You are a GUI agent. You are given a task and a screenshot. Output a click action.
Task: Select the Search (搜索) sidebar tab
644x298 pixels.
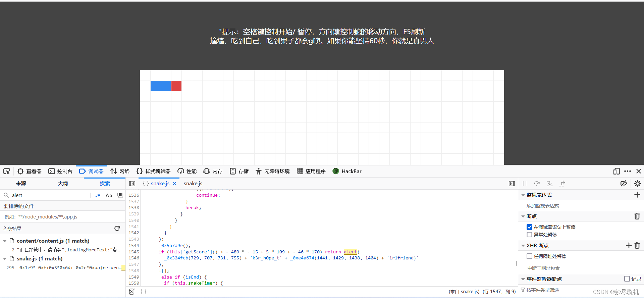(x=105, y=184)
